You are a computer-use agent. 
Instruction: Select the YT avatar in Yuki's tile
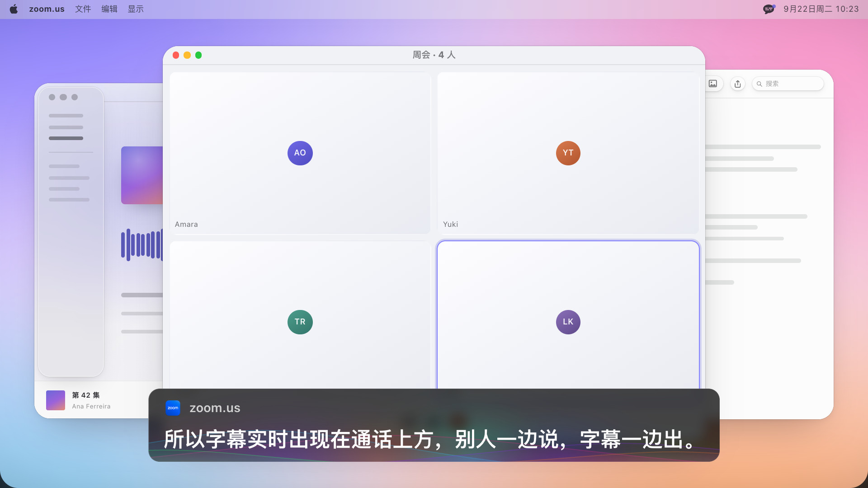(568, 153)
